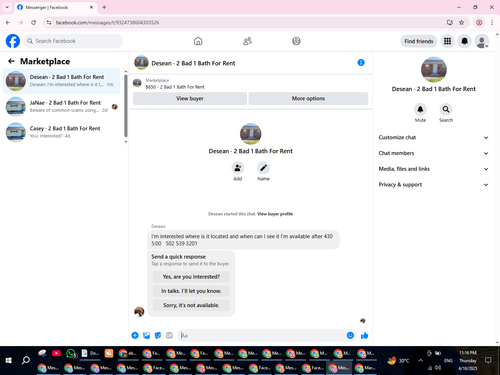Viewport: 500px width, 375px height.
Task: Open Desean conversation in list
Action: (x=62, y=81)
